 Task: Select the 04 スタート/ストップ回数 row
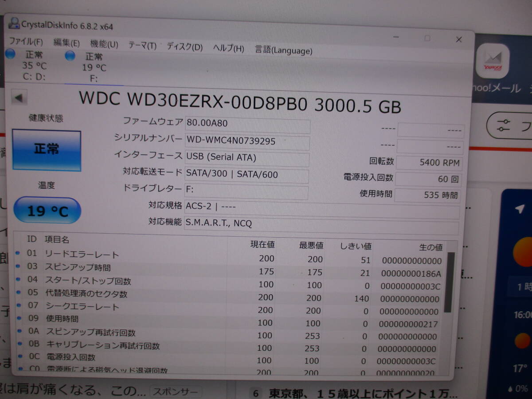(x=228, y=283)
